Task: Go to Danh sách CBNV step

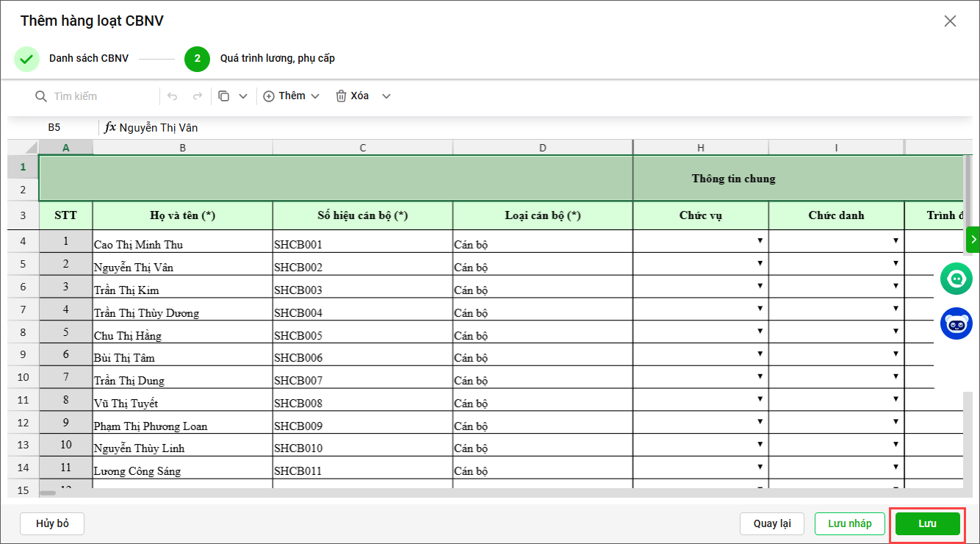Action: click(89, 58)
